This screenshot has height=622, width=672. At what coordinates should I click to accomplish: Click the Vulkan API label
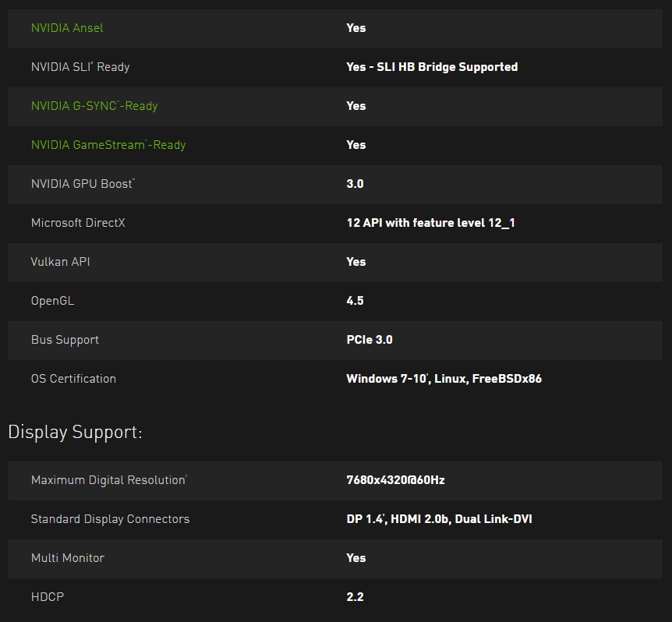point(61,262)
